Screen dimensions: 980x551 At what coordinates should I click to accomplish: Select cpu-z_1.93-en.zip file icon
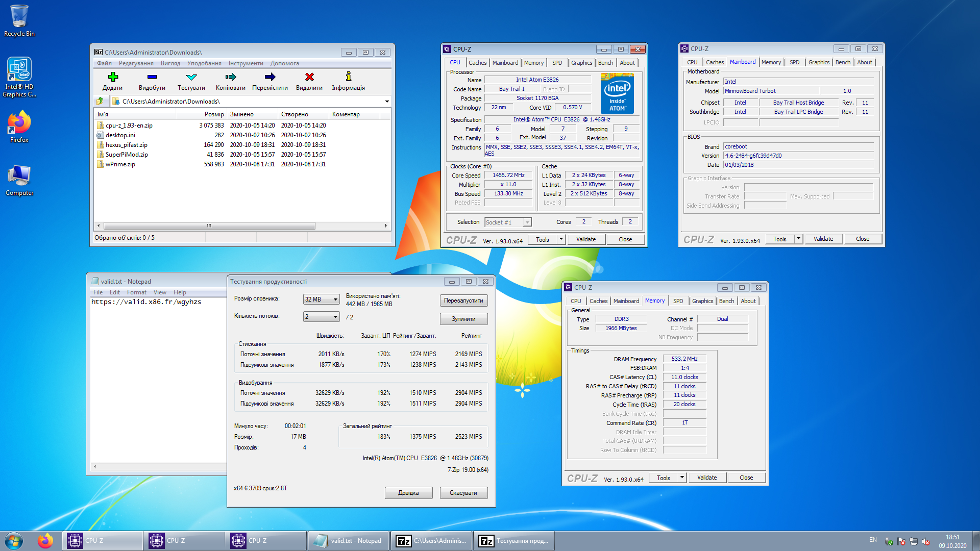pyautogui.click(x=101, y=125)
